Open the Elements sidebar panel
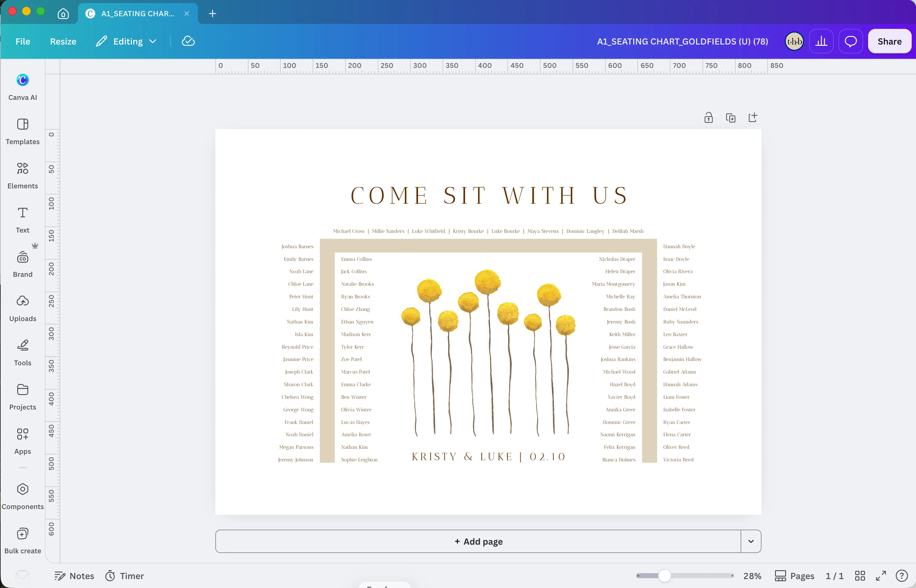The width and height of the screenshot is (916, 588). pos(22,176)
